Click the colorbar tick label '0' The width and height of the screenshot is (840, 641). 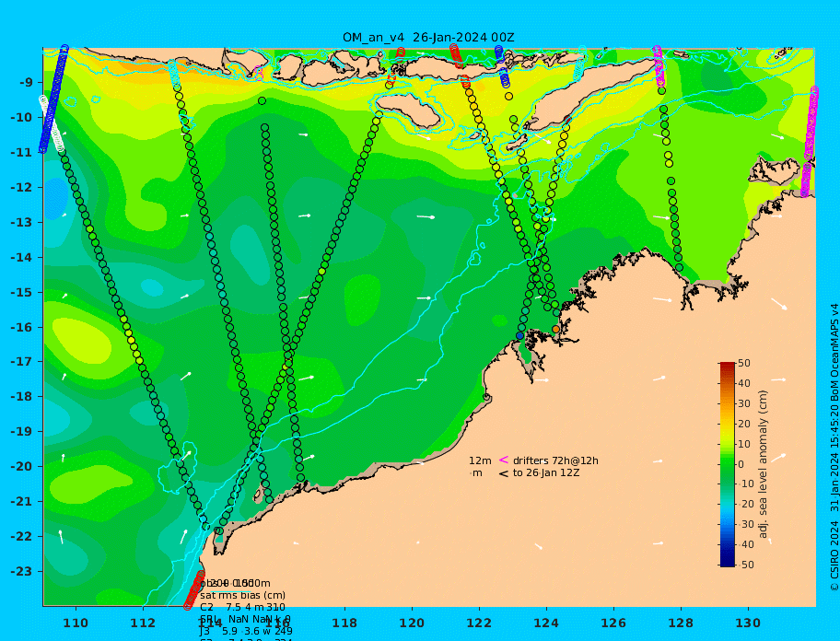741,464
